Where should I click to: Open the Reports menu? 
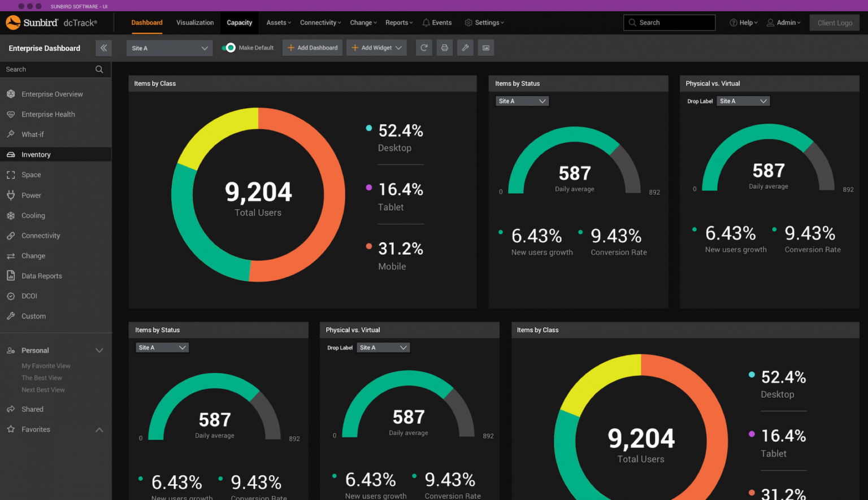pyautogui.click(x=399, y=23)
